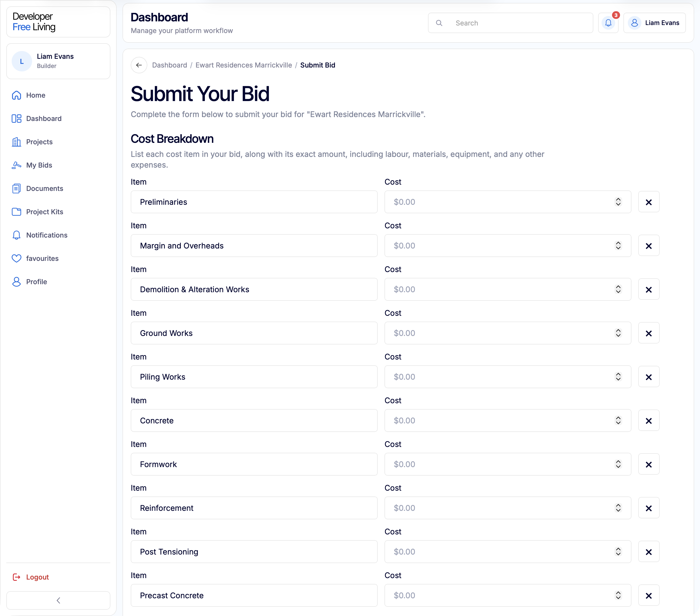Go to Projects in sidebar

[58, 142]
